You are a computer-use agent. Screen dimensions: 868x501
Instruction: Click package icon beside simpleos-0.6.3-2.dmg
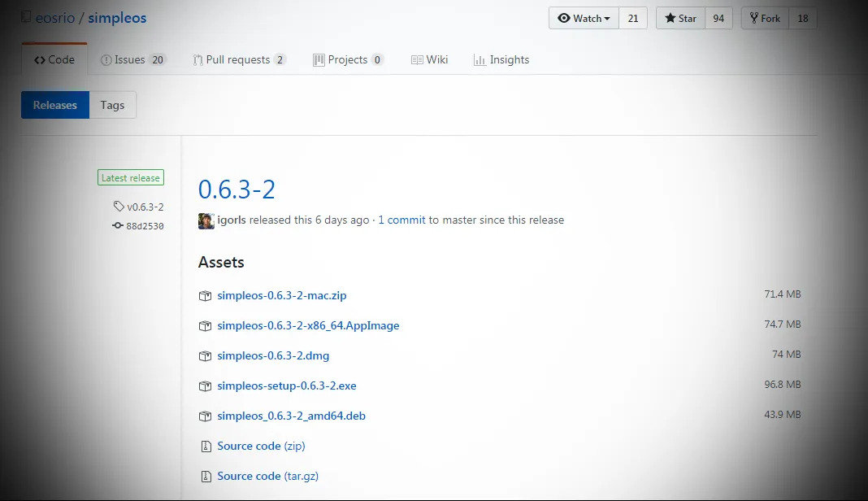(206, 355)
